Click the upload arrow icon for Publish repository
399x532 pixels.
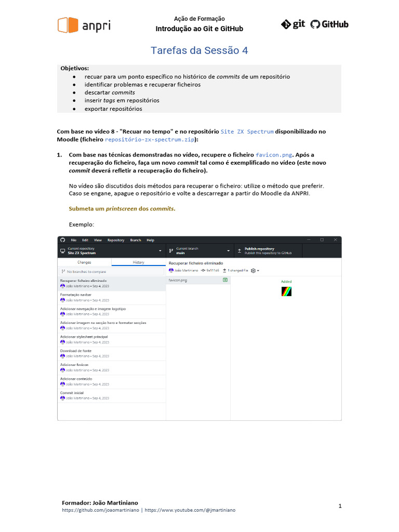239,251
